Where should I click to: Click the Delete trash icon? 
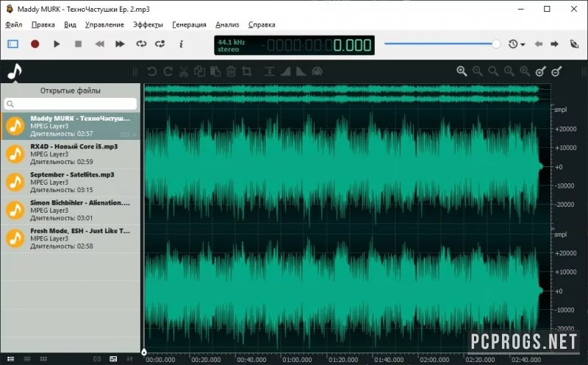pos(231,71)
